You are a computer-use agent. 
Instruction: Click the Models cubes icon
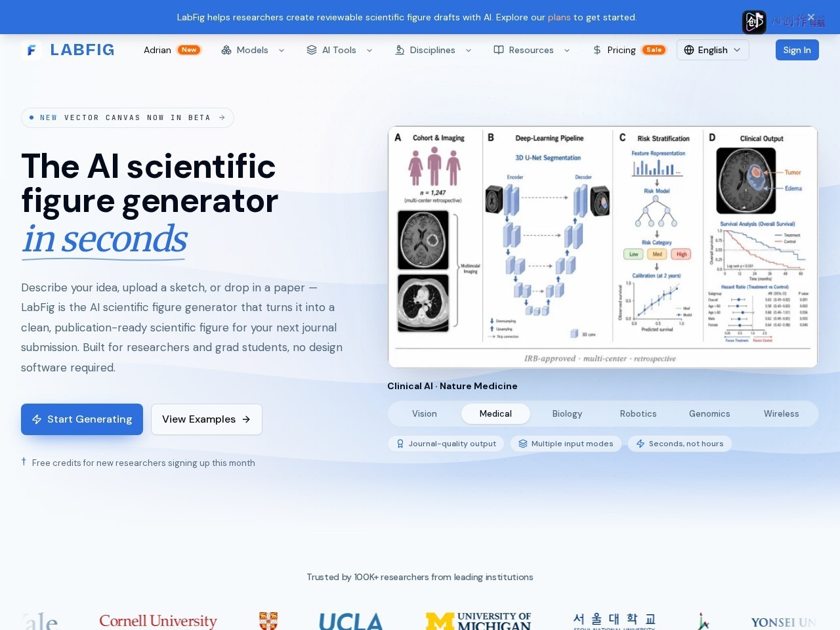(226, 50)
